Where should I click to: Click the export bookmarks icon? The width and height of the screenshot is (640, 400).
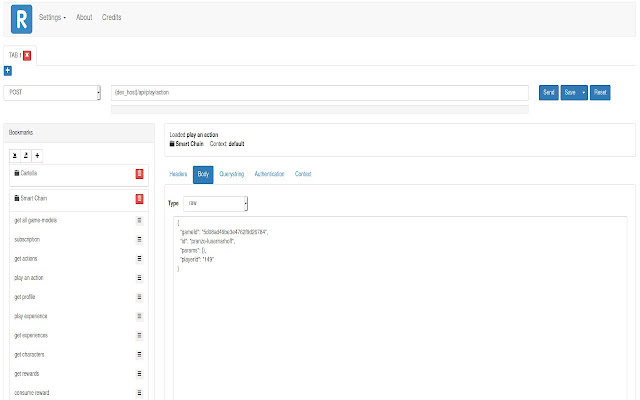tap(26, 156)
